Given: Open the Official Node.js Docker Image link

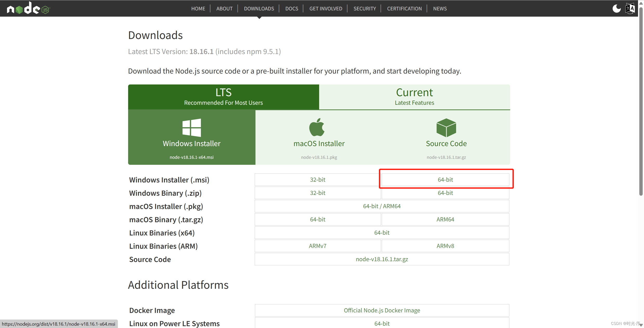Looking at the screenshot, I should tap(382, 310).
